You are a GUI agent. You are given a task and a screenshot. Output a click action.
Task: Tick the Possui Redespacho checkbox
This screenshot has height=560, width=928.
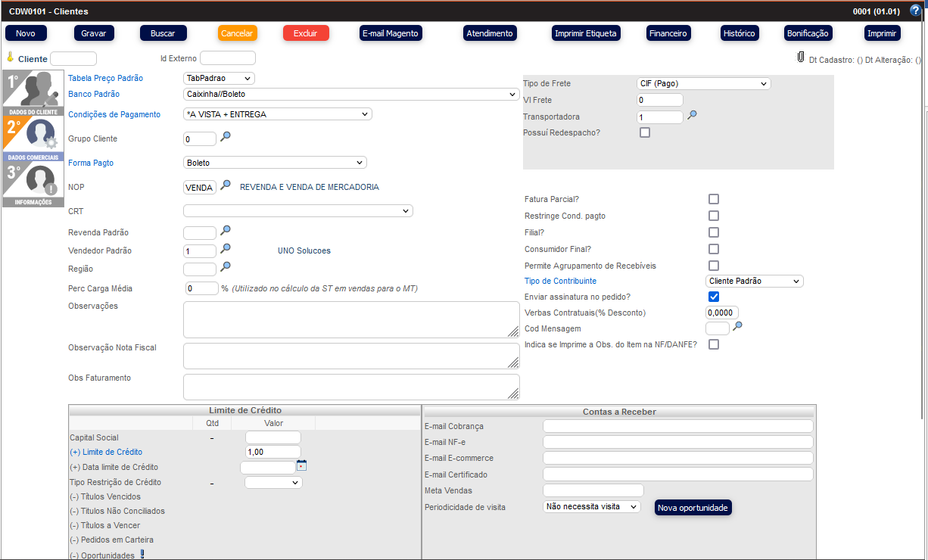tap(645, 132)
